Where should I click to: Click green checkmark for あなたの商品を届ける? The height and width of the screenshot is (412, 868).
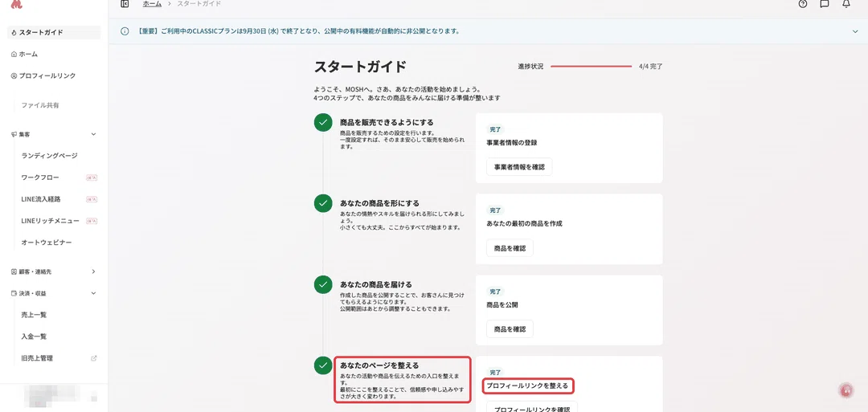point(323,285)
